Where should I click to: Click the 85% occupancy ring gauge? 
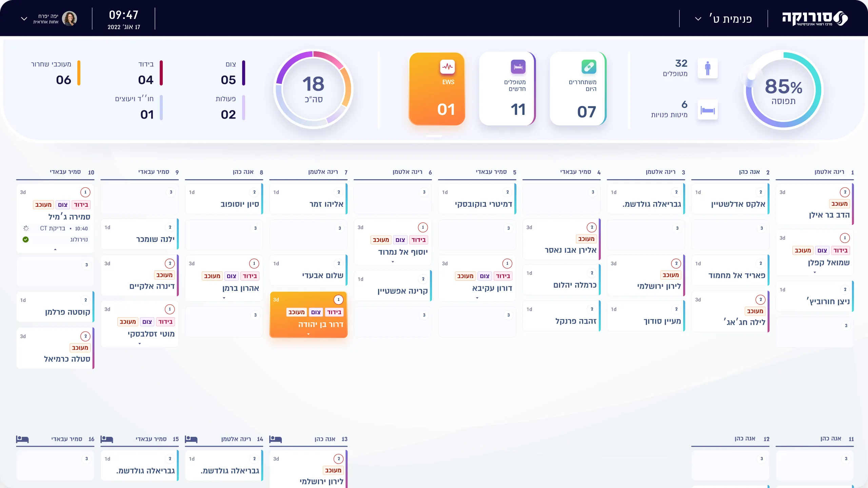(784, 90)
